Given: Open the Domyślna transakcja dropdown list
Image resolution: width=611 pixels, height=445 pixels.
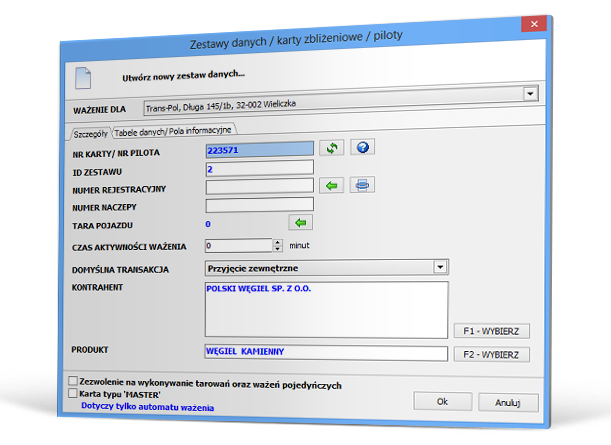Looking at the screenshot, I should [x=439, y=268].
